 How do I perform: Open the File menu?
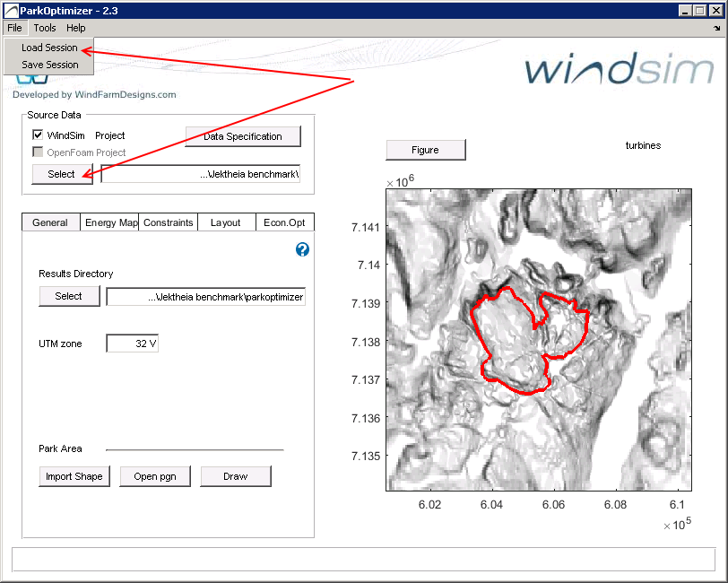[x=14, y=28]
